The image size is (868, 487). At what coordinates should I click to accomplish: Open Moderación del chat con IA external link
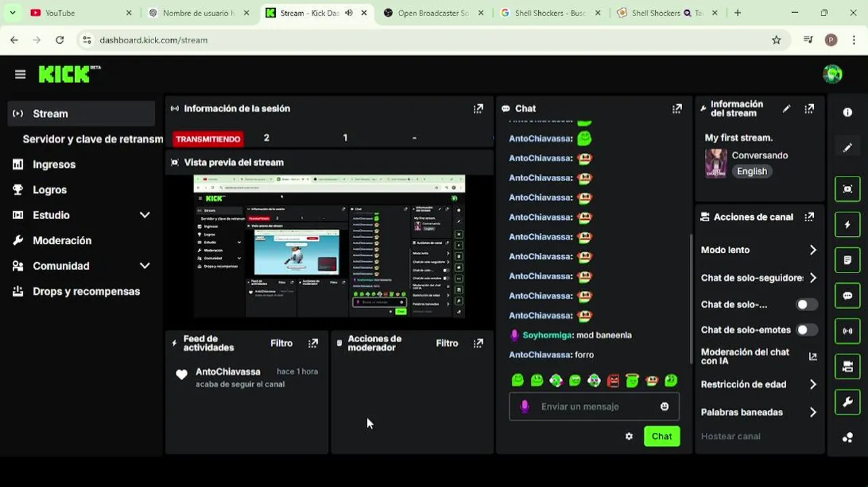click(813, 356)
